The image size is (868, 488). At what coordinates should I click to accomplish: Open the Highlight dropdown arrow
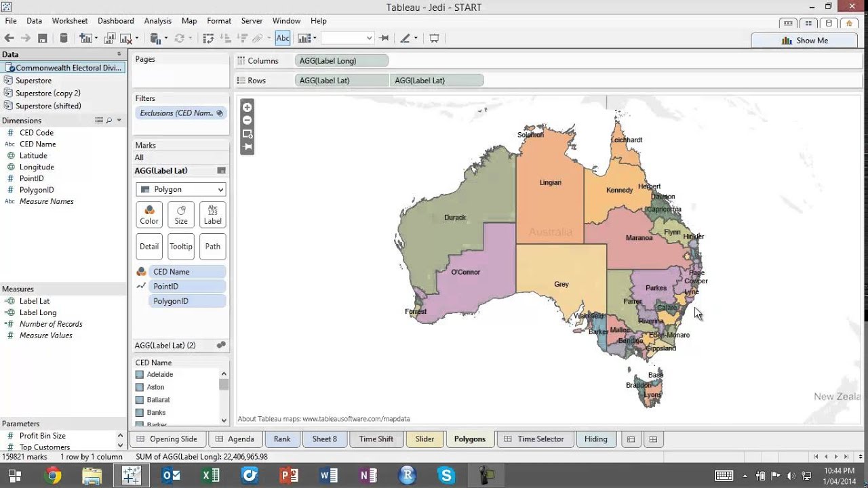point(416,39)
